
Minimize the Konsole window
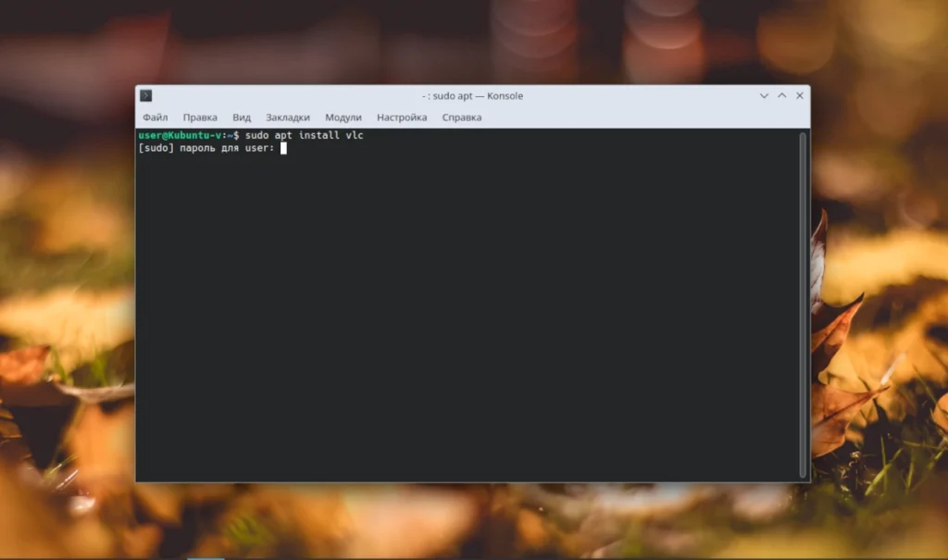(764, 95)
